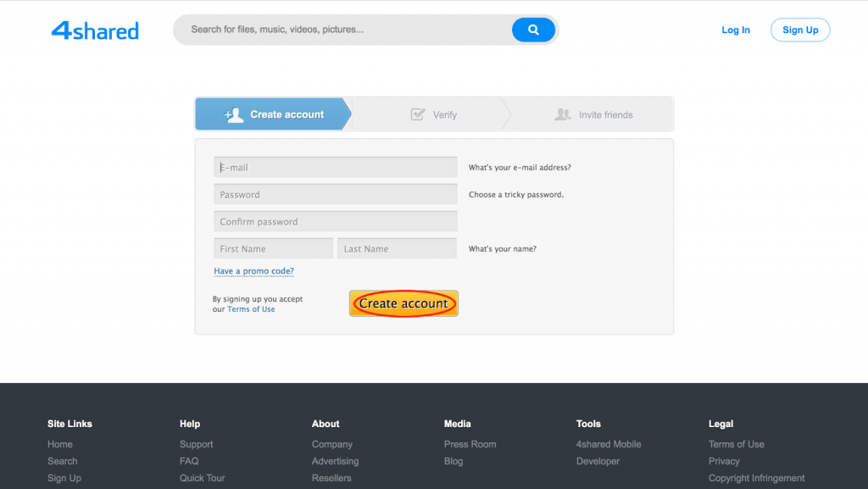Image resolution: width=868 pixels, height=489 pixels.
Task: Open Resellers footer link
Action: pyautogui.click(x=331, y=478)
